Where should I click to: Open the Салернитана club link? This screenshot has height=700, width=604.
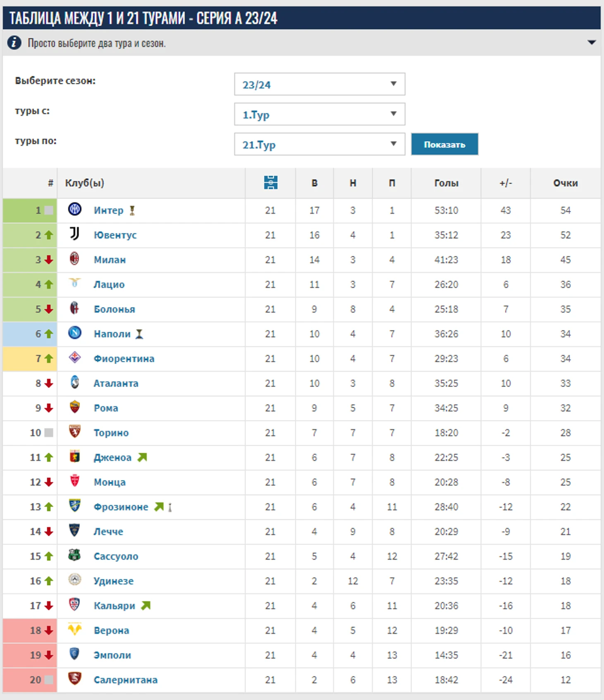click(x=126, y=680)
